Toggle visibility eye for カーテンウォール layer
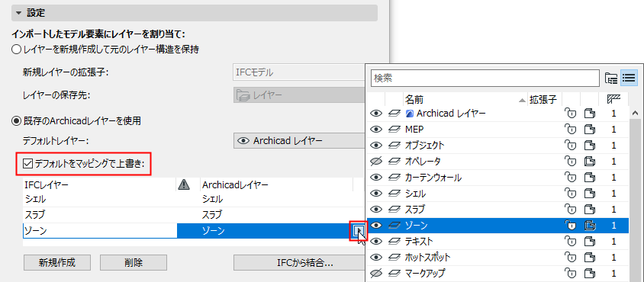 [376, 178]
